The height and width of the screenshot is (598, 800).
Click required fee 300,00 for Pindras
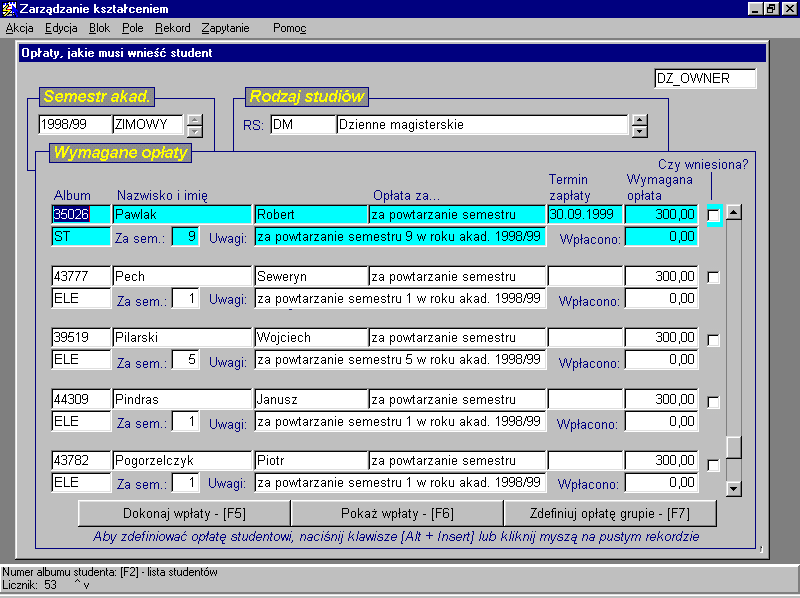(661, 399)
